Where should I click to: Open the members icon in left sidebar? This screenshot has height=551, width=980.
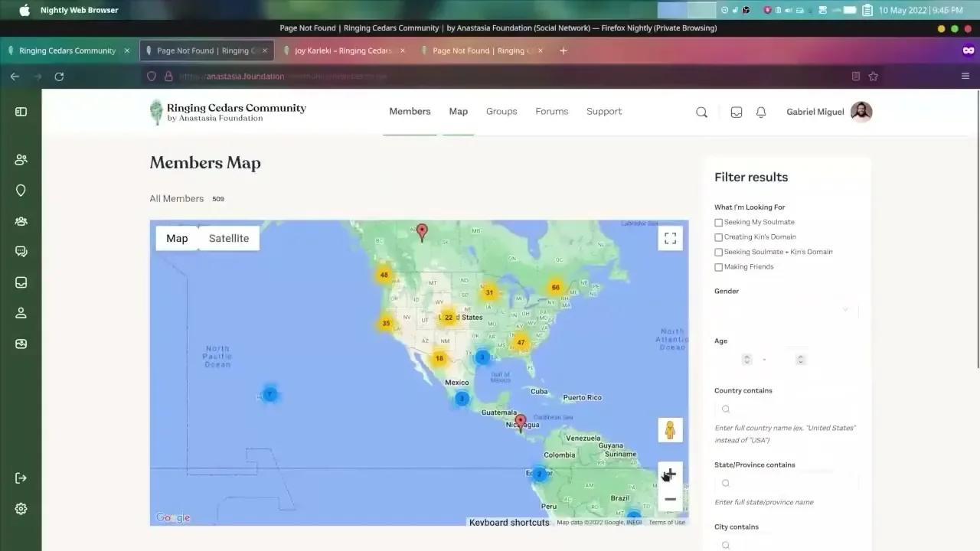click(21, 160)
